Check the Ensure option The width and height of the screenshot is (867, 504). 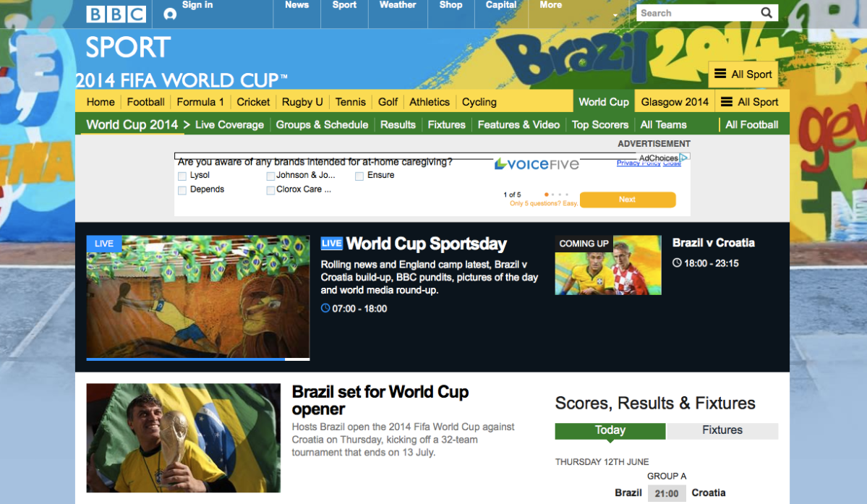(x=359, y=176)
